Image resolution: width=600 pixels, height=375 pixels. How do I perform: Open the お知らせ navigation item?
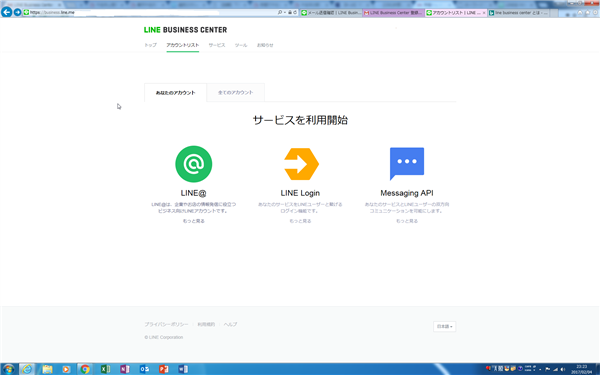tap(265, 45)
